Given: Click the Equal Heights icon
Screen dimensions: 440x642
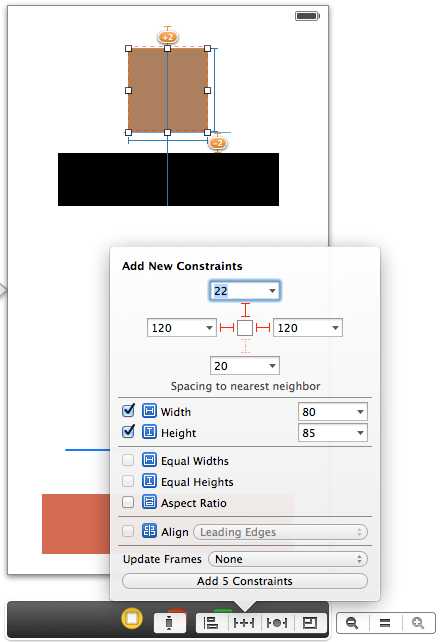Looking at the screenshot, I should pos(149,481).
